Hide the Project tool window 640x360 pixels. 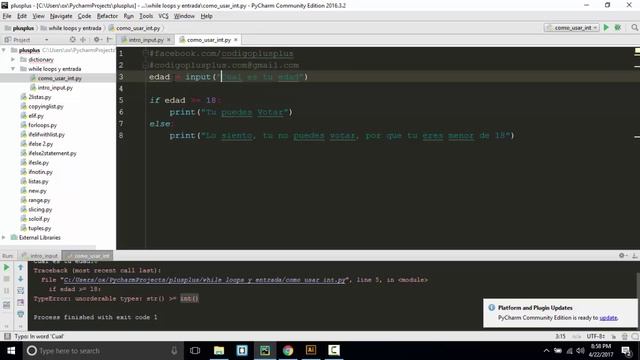coord(109,40)
